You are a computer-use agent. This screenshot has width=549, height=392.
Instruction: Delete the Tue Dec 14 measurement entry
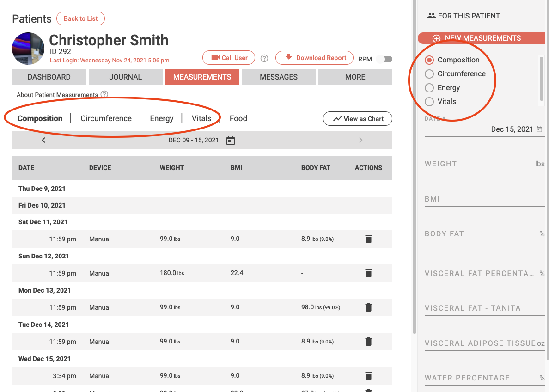pos(368,342)
